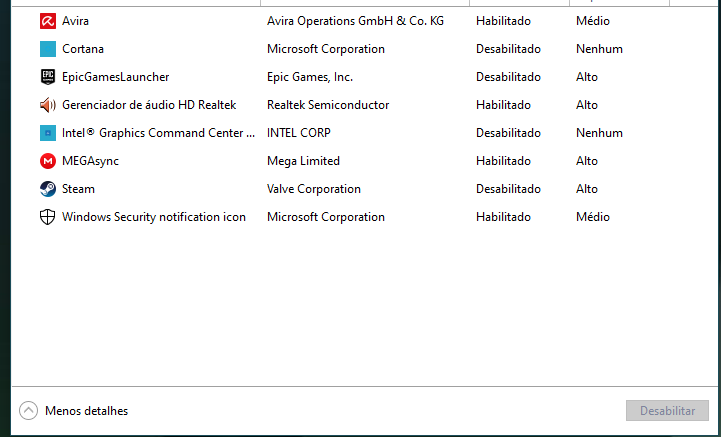The height and width of the screenshot is (437, 721).
Task: Click the Intel Graphics Command Center icon
Action: pos(48,133)
